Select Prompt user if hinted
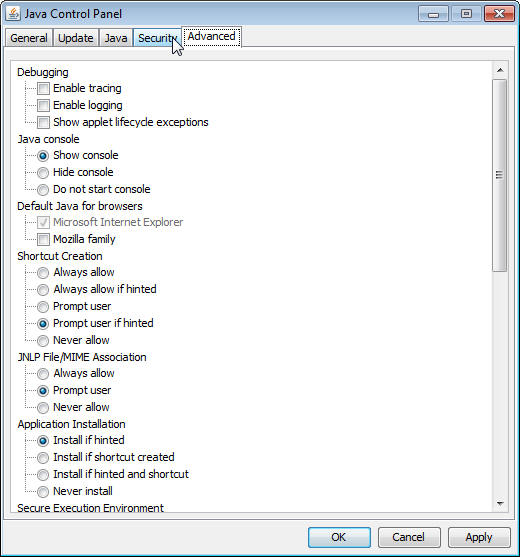This screenshot has width=520, height=557. [43, 324]
